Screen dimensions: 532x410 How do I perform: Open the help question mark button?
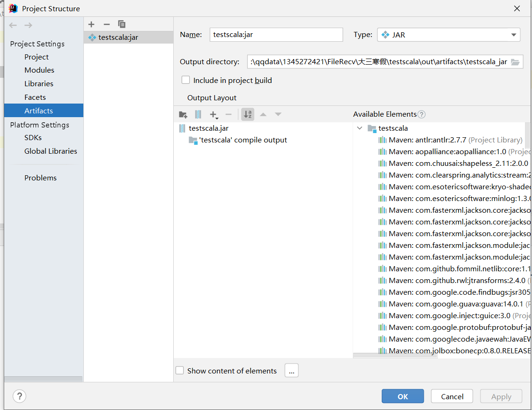tap(20, 396)
